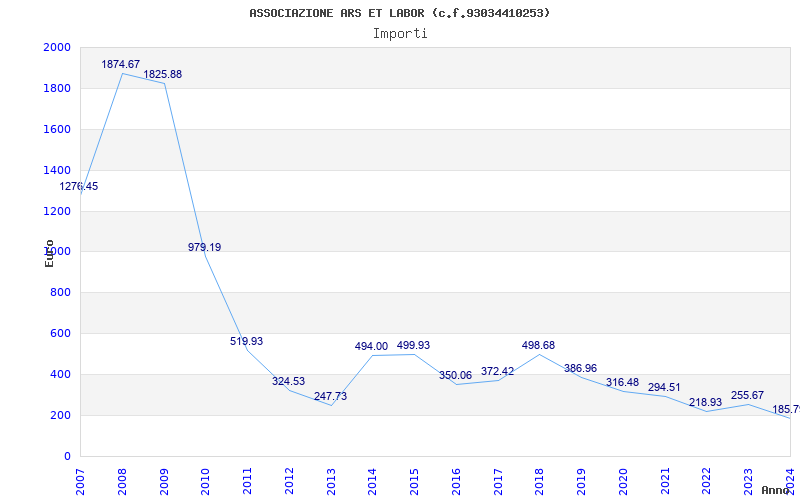Click the 372.42 data label
Screen dimensions: 800x500
[x=497, y=371]
